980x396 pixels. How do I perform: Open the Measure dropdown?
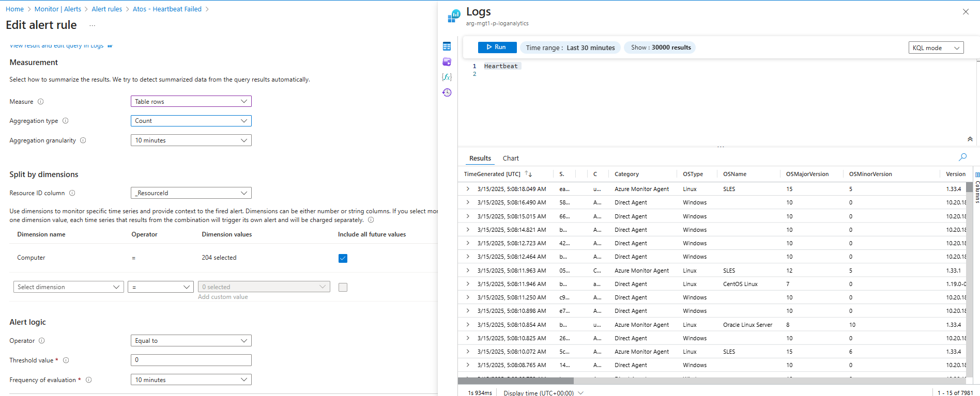[191, 101]
